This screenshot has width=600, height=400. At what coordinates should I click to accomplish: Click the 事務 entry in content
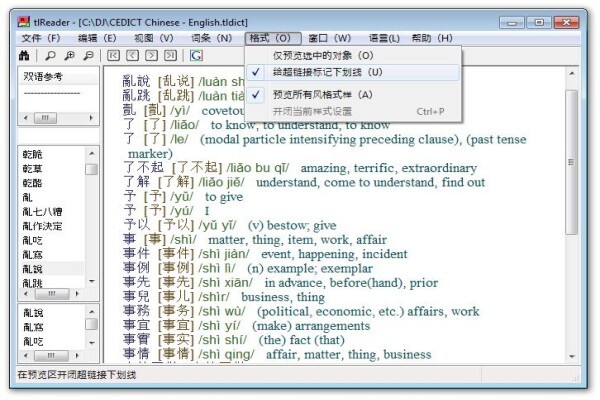[x=136, y=311]
